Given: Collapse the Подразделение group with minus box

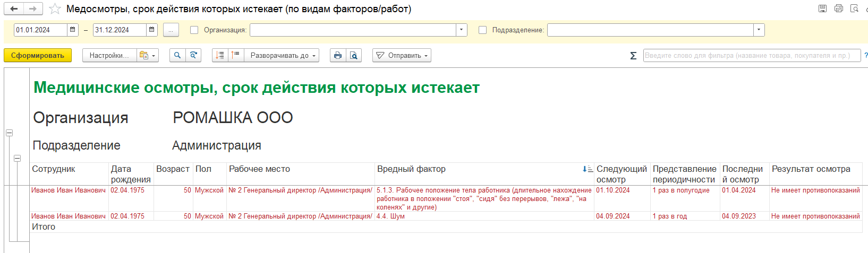Looking at the screenshot, I should pyautogui.click(x=17, y=158).
